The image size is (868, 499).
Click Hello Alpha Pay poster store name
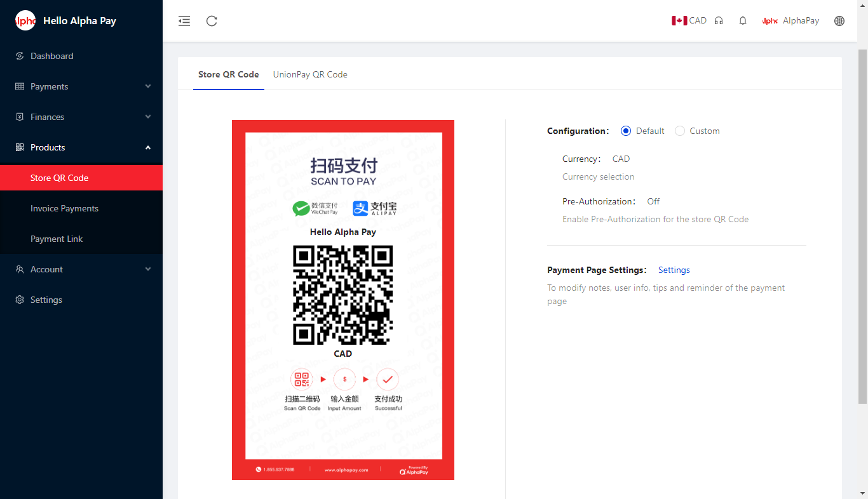pyautogui.click(x=343, y=232)
